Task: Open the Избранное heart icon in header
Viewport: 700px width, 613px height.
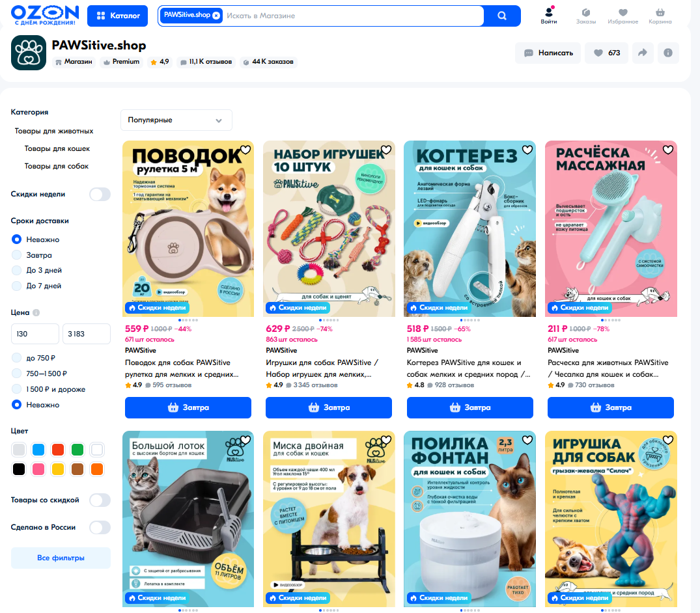Action: [623, 15]
